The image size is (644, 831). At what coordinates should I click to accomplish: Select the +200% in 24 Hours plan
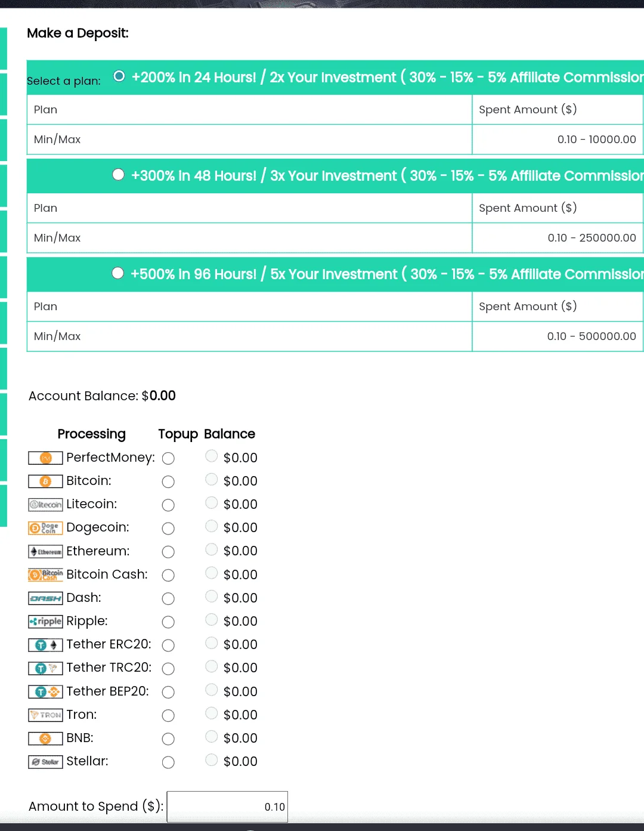click(x=119, y=76)
